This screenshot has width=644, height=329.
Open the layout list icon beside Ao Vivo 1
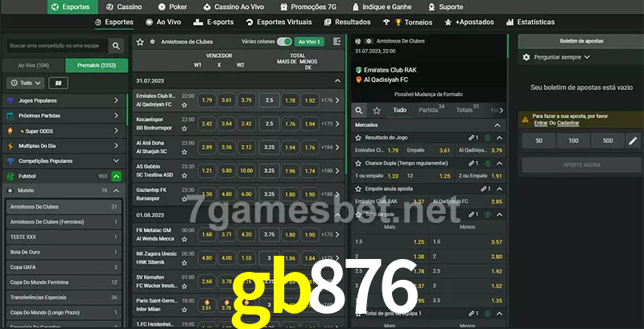[x=336, y=42]
